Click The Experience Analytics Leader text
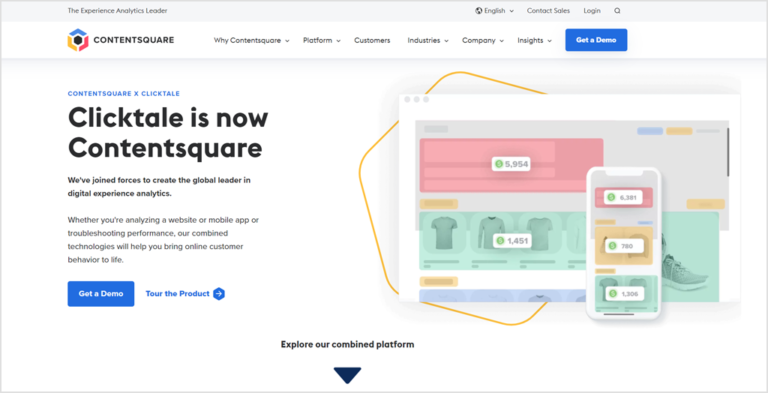 point(118,11)
